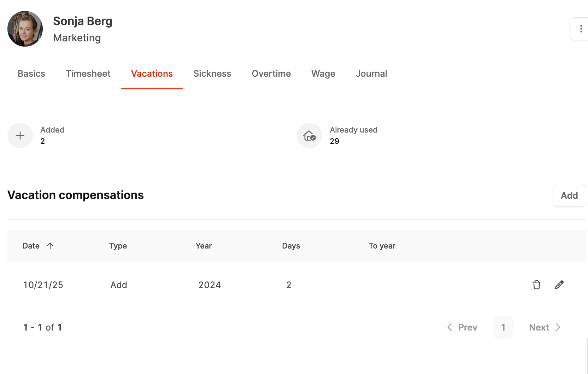Image resolution: width=588 pixels, height=374 pixels.
Task: Delete the 10/21/25 vacation compensation entry
Action: [x=536, y=285]
